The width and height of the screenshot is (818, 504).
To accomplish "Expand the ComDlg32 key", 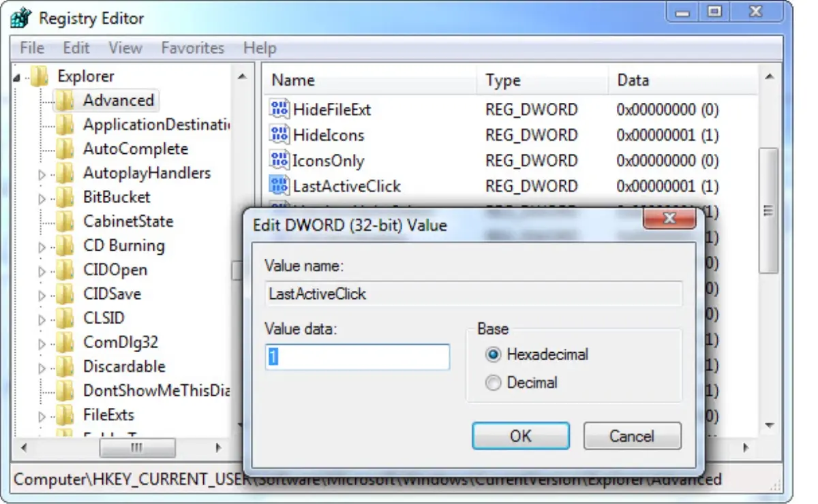I will [x=42, y=342].
